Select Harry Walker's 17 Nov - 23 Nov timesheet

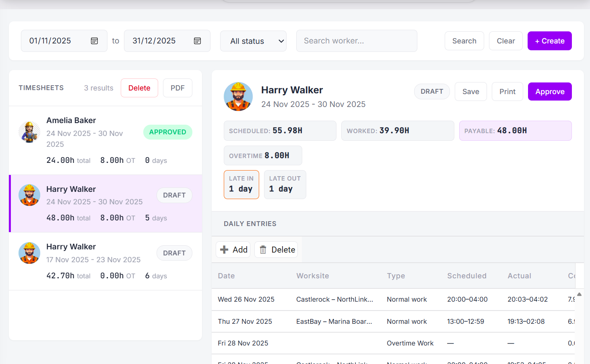pos(93,261)
